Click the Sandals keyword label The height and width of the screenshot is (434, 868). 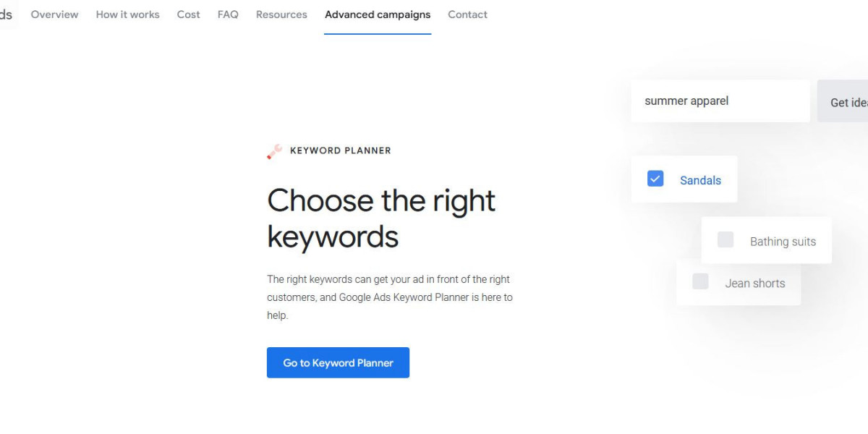click(x=700, y=181)
